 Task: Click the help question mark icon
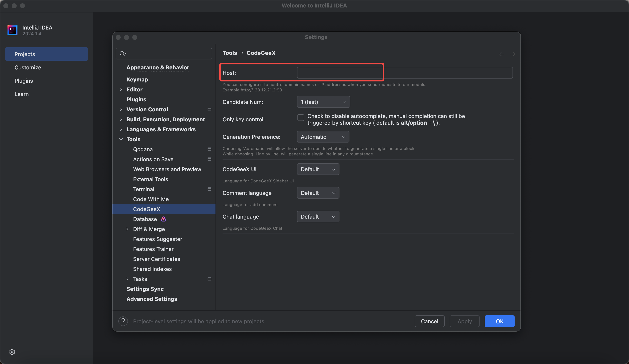tap(123, 321)
